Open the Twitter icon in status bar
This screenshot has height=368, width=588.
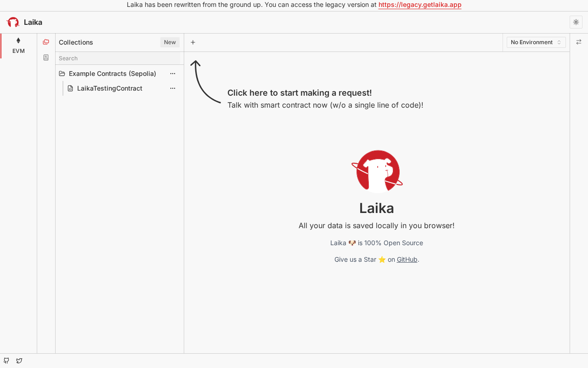point(19,361)
